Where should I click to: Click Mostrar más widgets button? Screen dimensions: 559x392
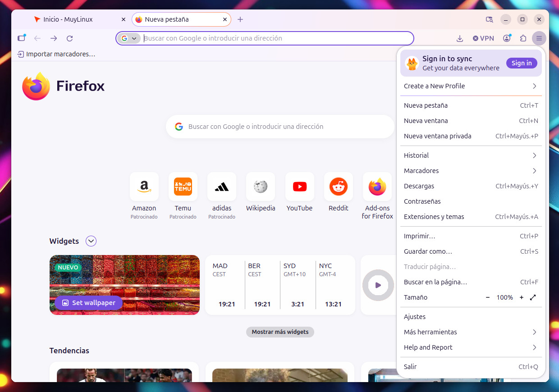280,332
